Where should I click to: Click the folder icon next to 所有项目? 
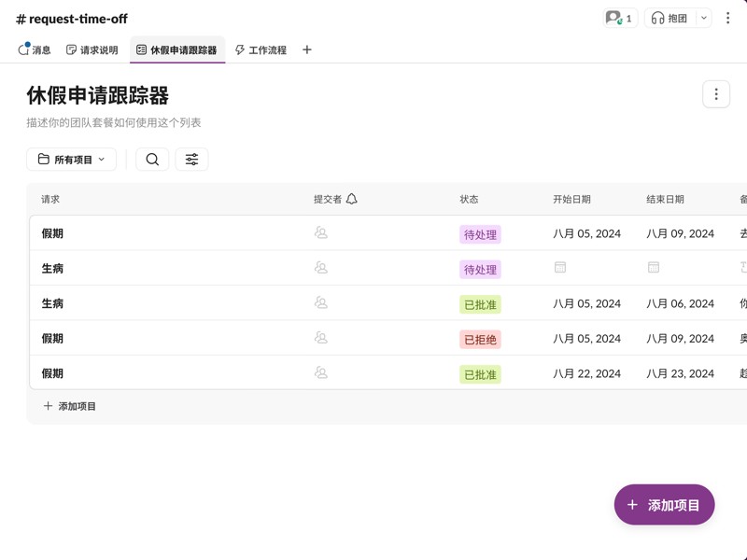click(x=44, y=159)
